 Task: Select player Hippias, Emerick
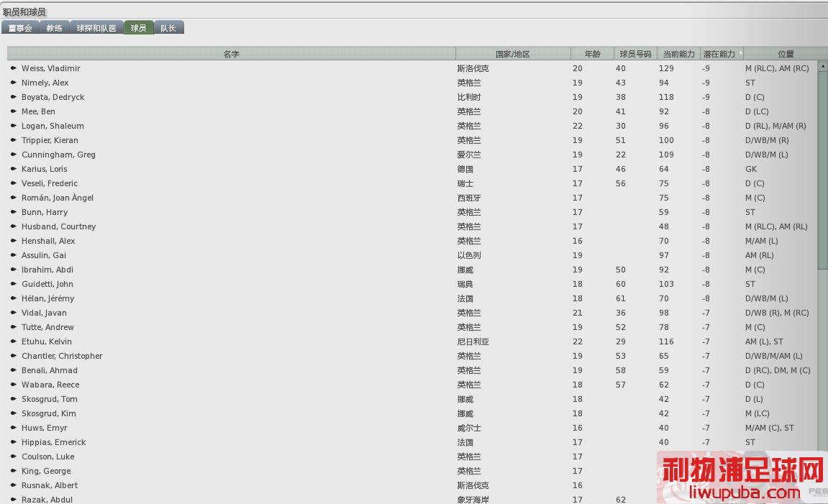point(53,442)
